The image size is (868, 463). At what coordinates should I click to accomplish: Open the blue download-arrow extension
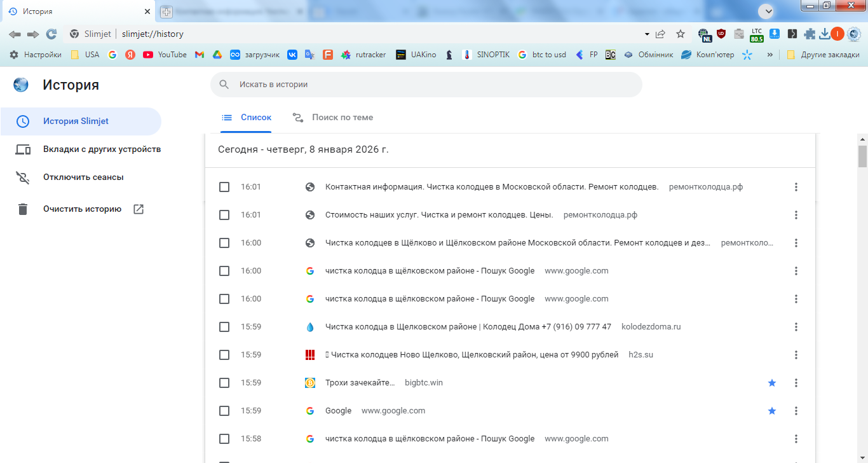pyautogui.click(x=775, y=34)
